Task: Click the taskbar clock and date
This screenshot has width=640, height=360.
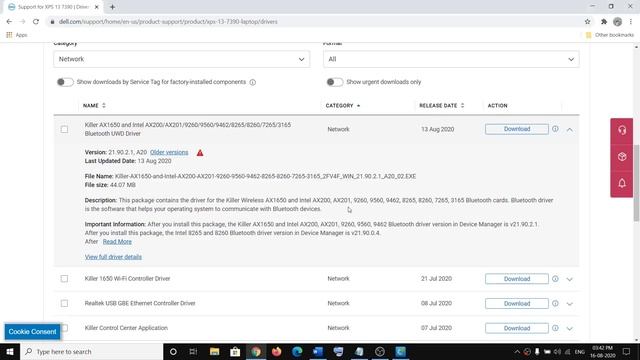Action: click(603, 351)
